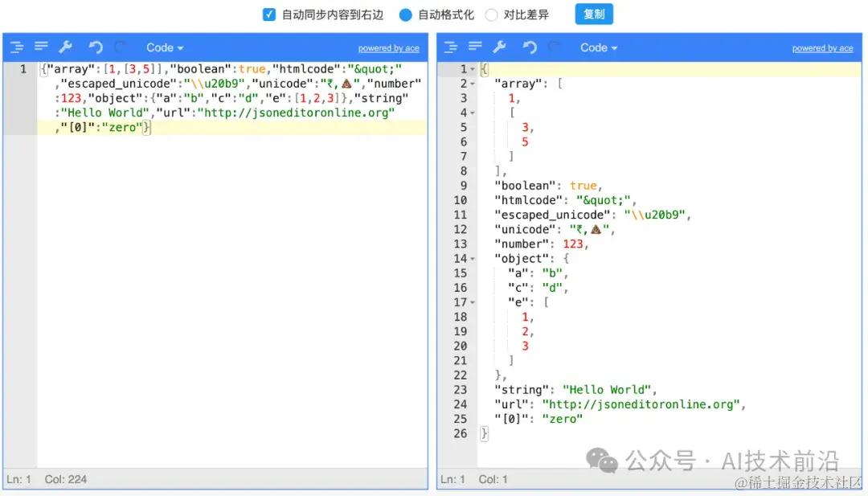Viewport: 868px width, 496px height.
Task: Click the repair wrench icon in right editor
Action: 500,47
